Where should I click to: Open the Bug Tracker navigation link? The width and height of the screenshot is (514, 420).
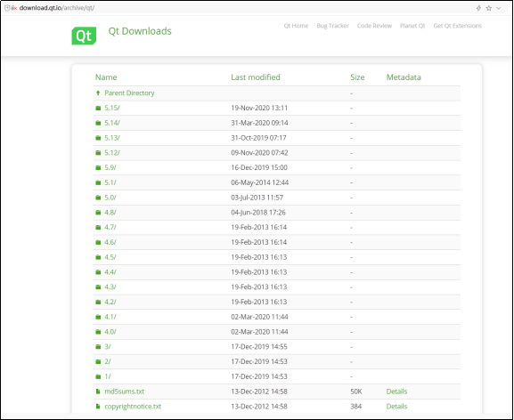[x=333, y=26]
